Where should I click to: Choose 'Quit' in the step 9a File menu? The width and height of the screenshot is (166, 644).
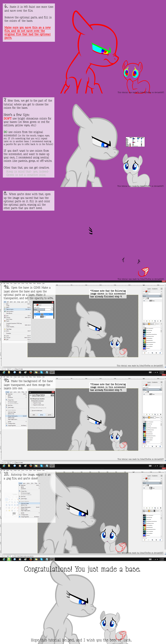(x=17, y=340)
